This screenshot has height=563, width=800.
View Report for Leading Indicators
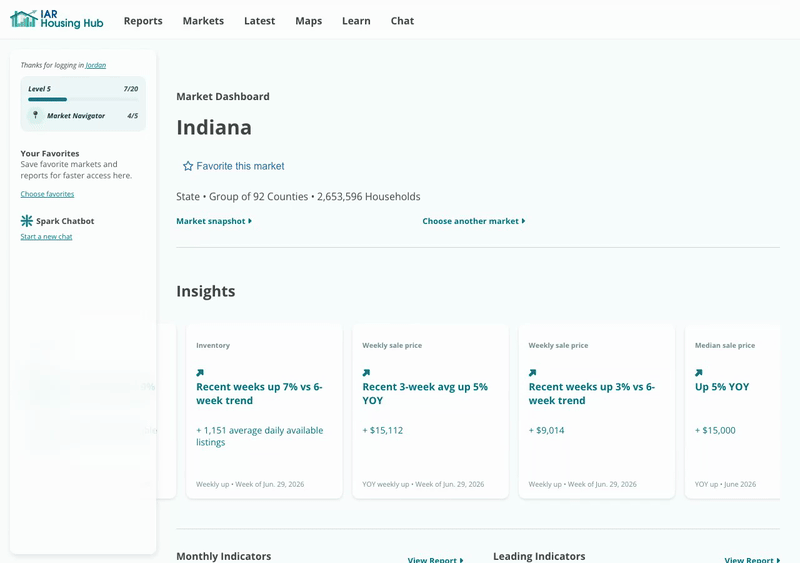(x=752, y=559)
